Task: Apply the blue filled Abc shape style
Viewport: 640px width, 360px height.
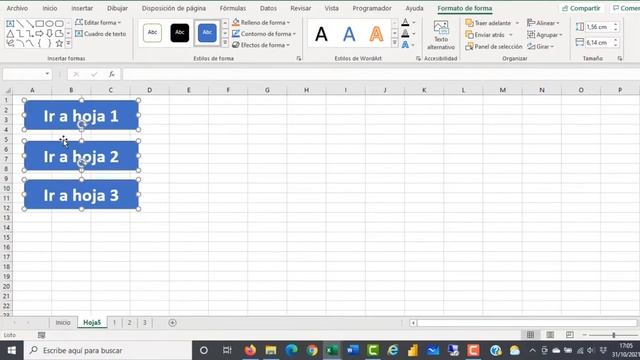Action: pyautogui.click(x=207, y=33)
